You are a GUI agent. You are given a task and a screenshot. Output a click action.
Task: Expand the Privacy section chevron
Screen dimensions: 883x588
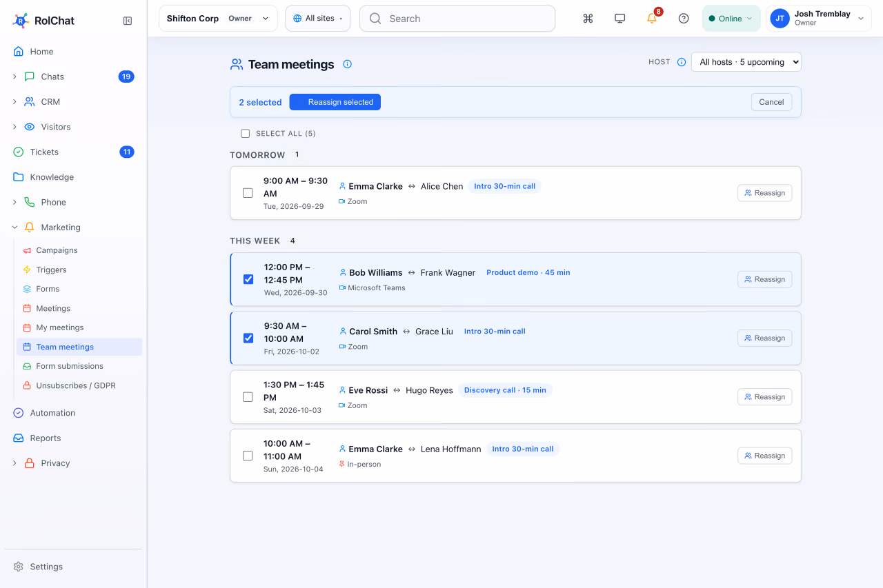14,463
